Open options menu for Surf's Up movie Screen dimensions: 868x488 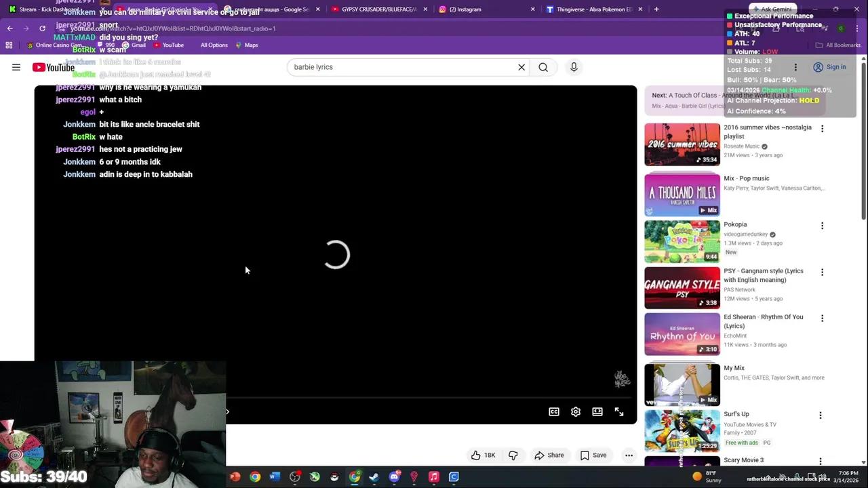820,415
